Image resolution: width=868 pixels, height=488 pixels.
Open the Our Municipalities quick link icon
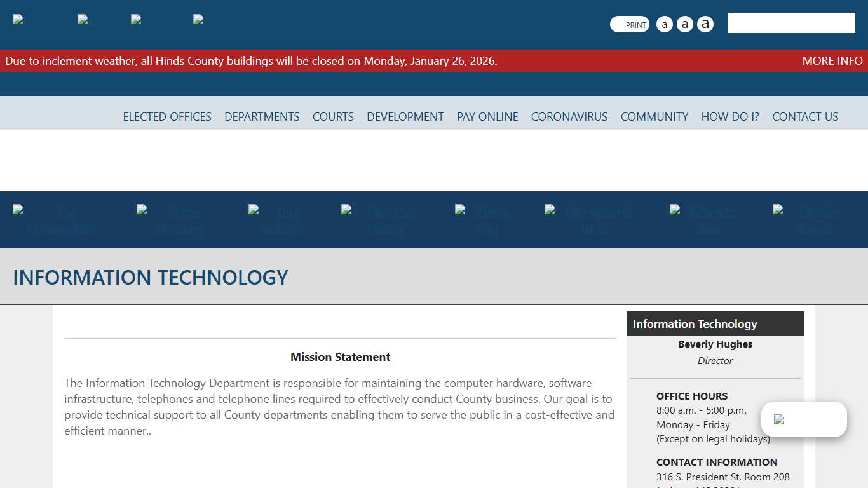click(x=18, y=211)
